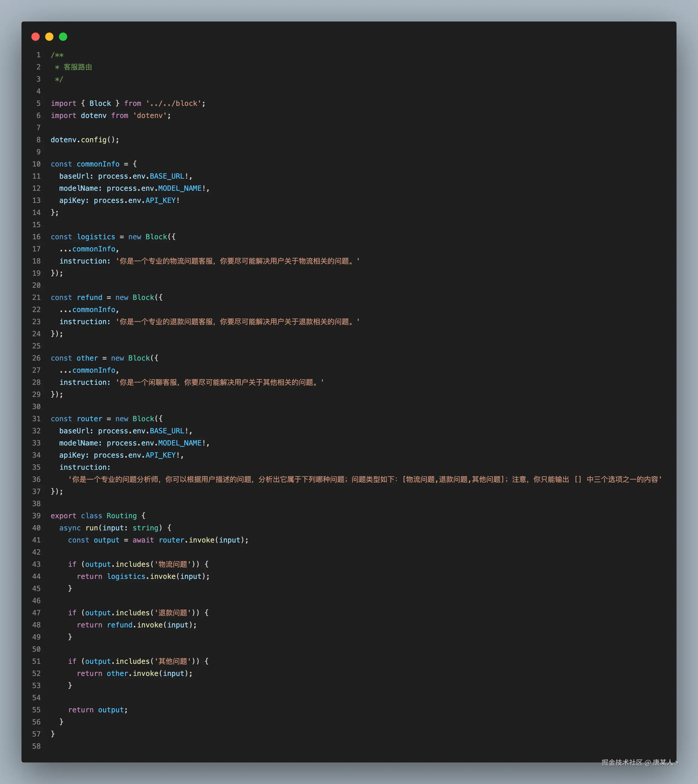Click 'router.invoke' on the await line
The width and height of the screenshot is (698, 784).
coord(186,540)
